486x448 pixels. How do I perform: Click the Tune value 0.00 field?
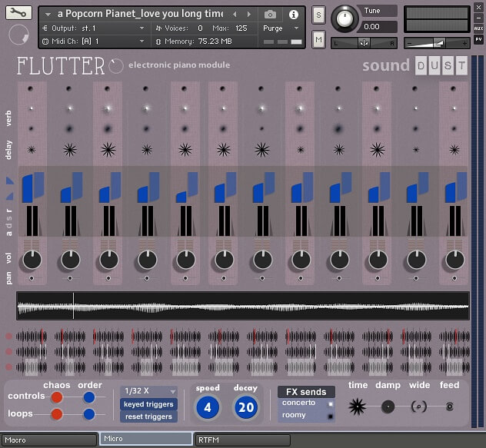click(378, 27)
